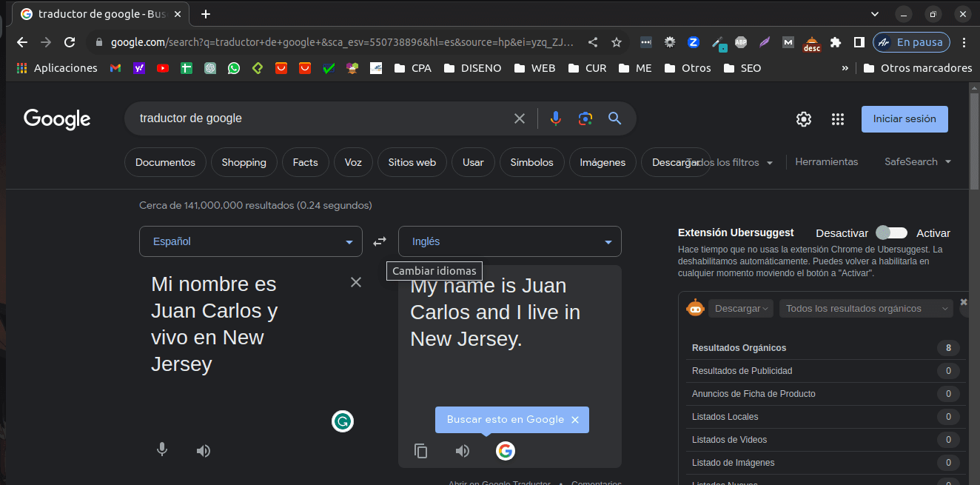Submit the search with magnifier icon

click(615, 118)
